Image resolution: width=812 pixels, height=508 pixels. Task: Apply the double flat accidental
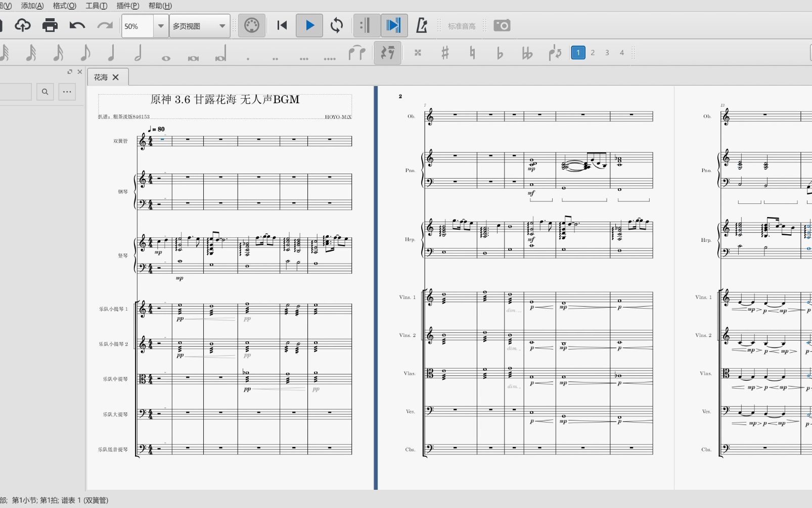coord(527,53)
